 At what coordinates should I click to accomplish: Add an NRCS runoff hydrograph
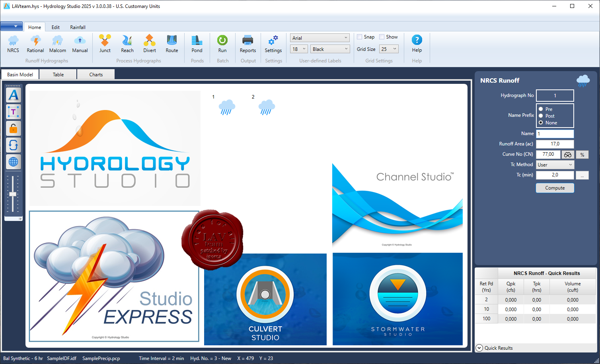13,44
